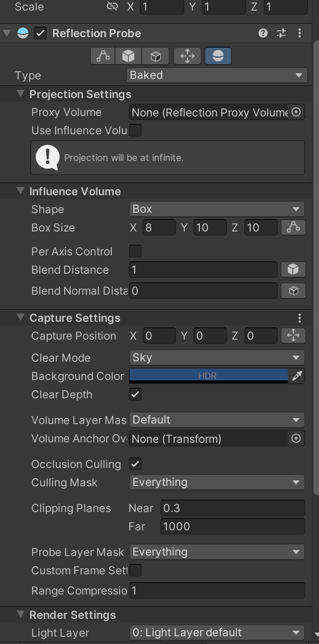Screen dimensions: 319x644
Task: Open the Reflection Probe help documentation icon
Action: (x=263, y=33)
